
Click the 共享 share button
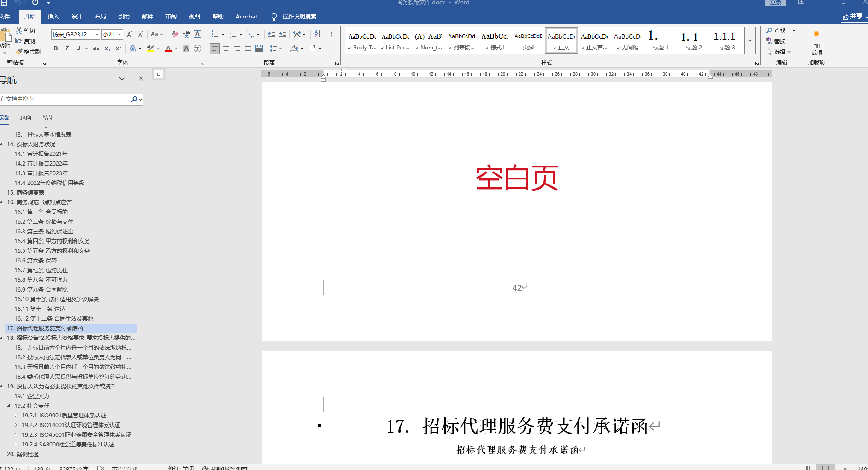coord(855,17)
